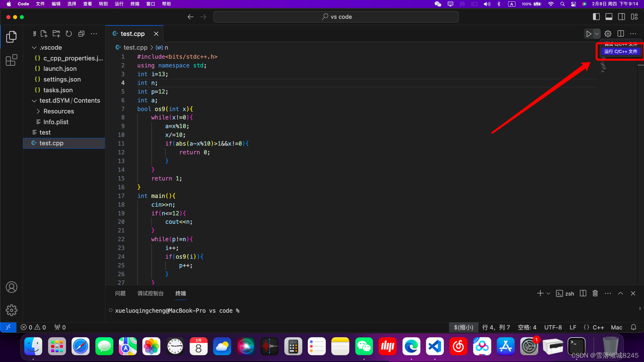The image size is (644, 362).
Task: Change indentation spaces setting
Action: tap(527, 327)
